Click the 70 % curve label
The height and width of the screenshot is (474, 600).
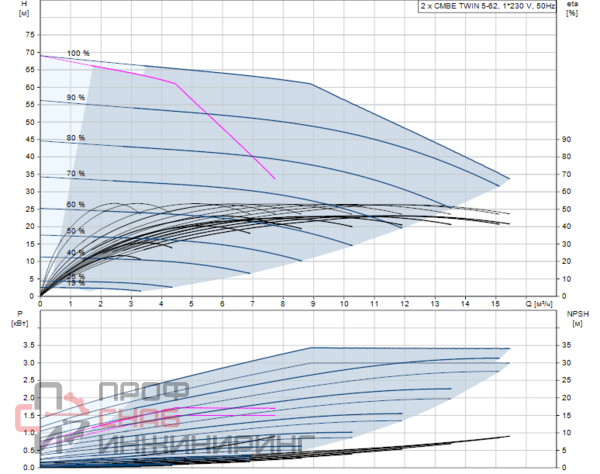tap(76, 174)
